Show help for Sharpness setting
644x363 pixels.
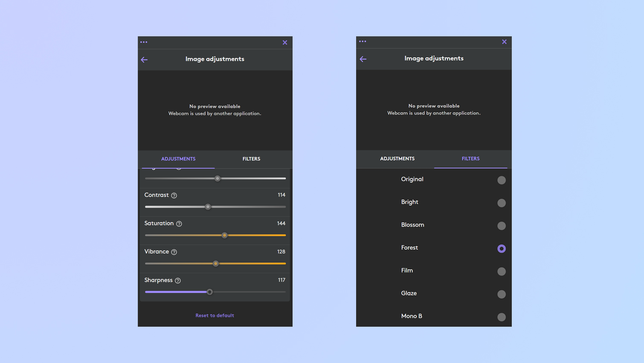click(178, 281)
